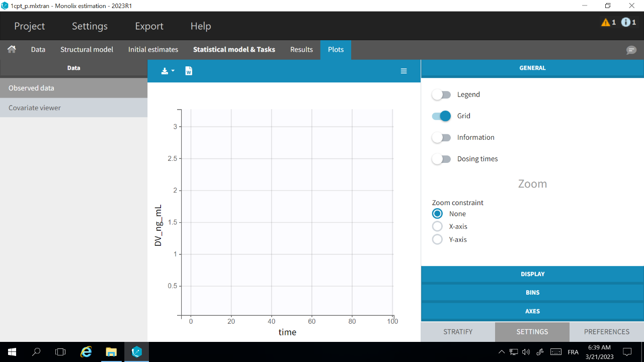Image resolution: width=644 pixels, height=362 pixels.
Task: Open the comments speech bubble icon
Action: pyautogui.click(x=631, y=50)
